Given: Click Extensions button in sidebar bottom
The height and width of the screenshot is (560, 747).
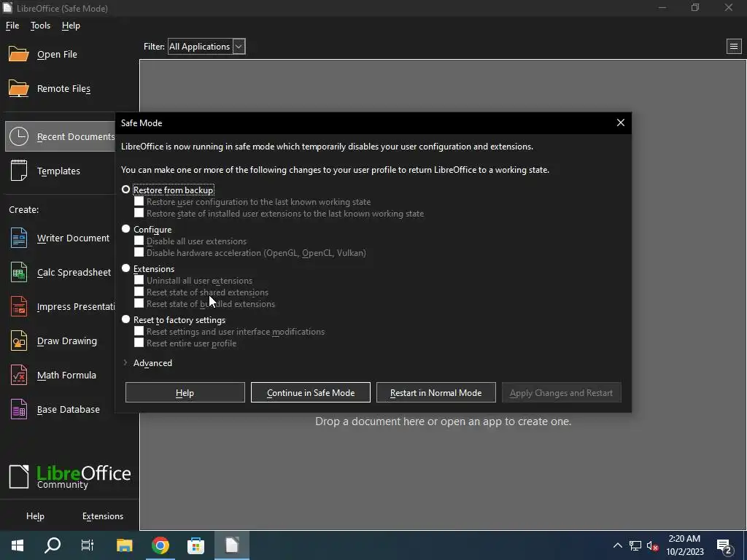Looking at the screenshot, I should click(103, 516).
